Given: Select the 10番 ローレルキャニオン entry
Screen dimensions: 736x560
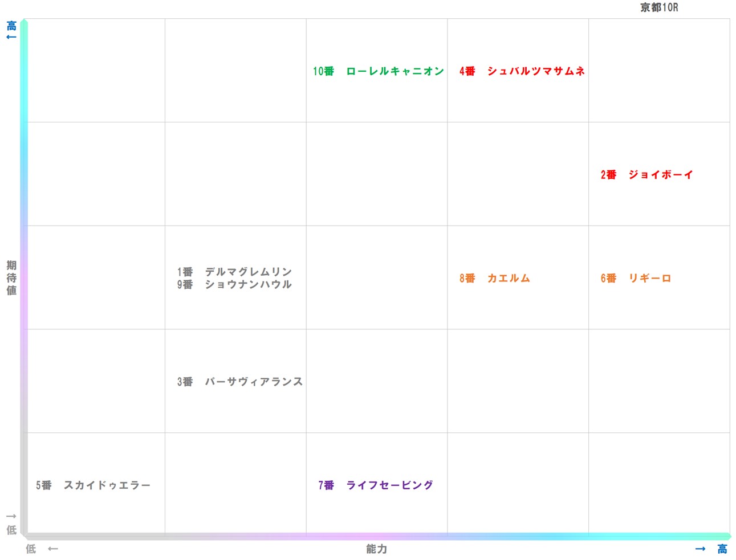Looking at the screenshot, I should pos(378,71).
